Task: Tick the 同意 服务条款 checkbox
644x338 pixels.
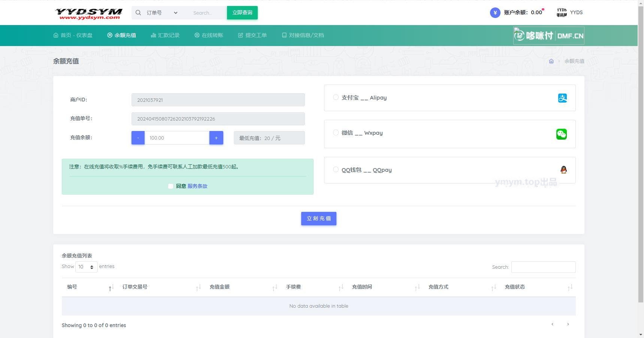Action: click(x=170, y=186)
